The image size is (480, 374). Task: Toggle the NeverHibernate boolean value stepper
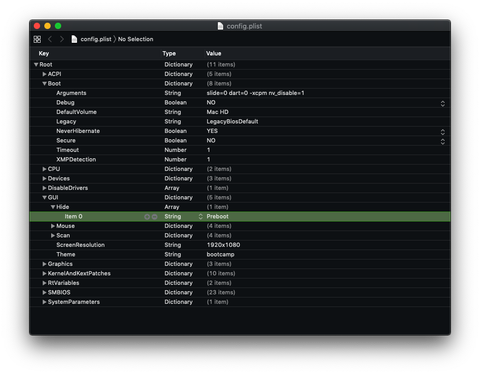tap(443, 132)
